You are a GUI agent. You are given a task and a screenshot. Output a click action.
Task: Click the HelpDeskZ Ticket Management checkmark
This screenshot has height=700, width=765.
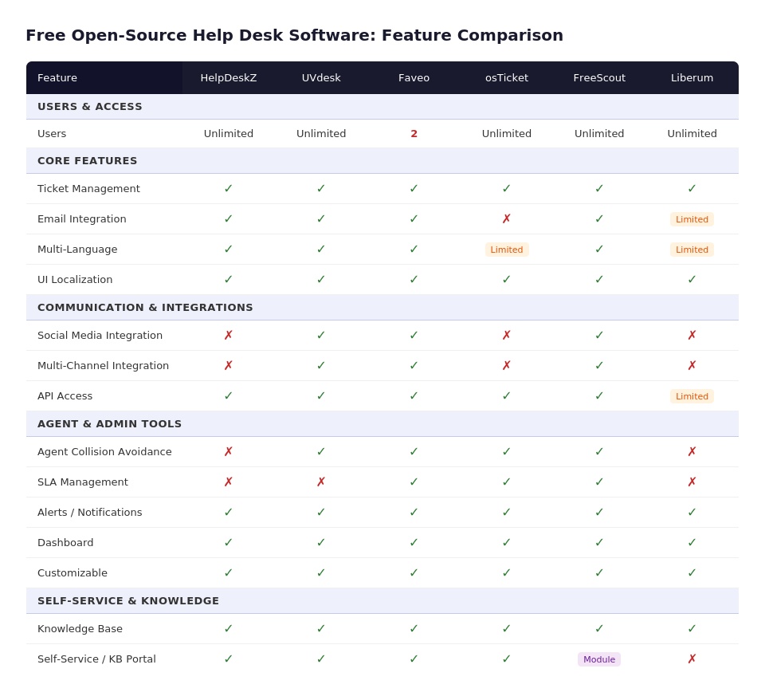pyautogui.click(x=229, y=188)
